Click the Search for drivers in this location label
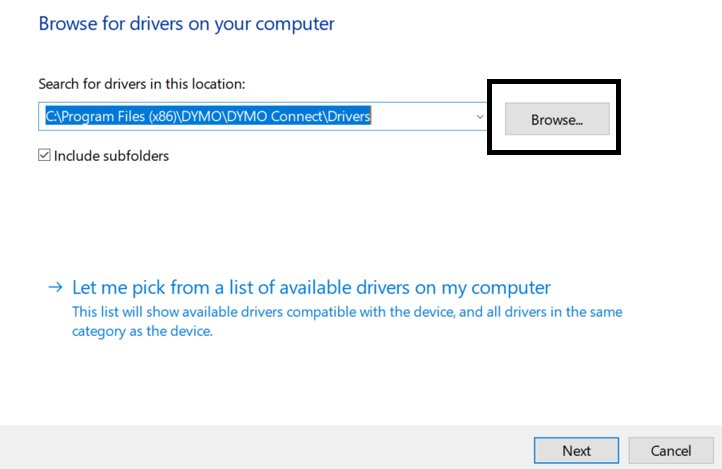The height and width of the screenshot is (469, 722). (140, 84)
